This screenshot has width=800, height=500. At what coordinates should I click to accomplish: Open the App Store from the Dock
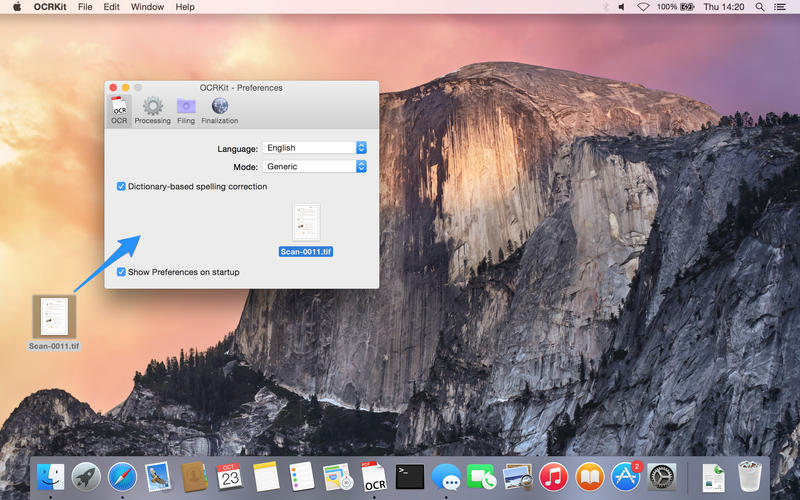coord(626,476)
